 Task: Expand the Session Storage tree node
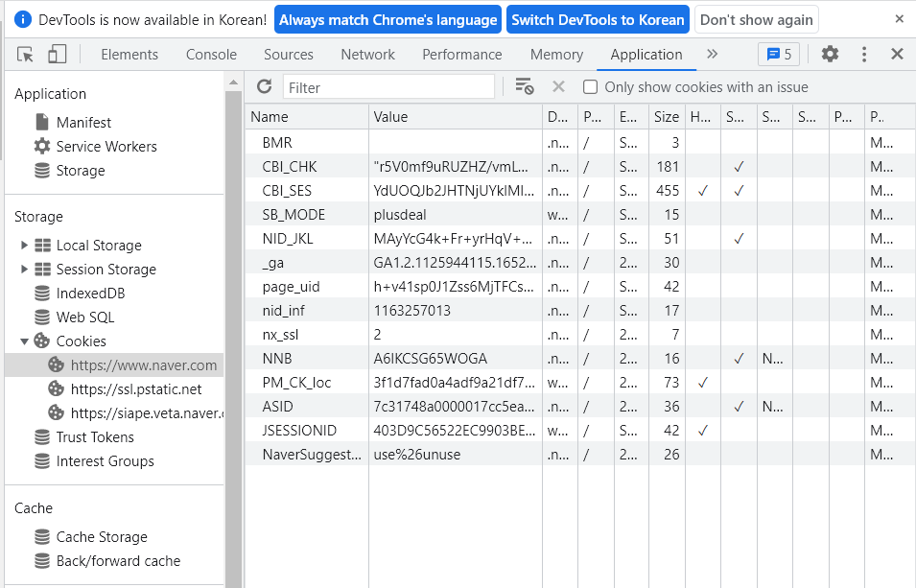(x=24, y=269)
